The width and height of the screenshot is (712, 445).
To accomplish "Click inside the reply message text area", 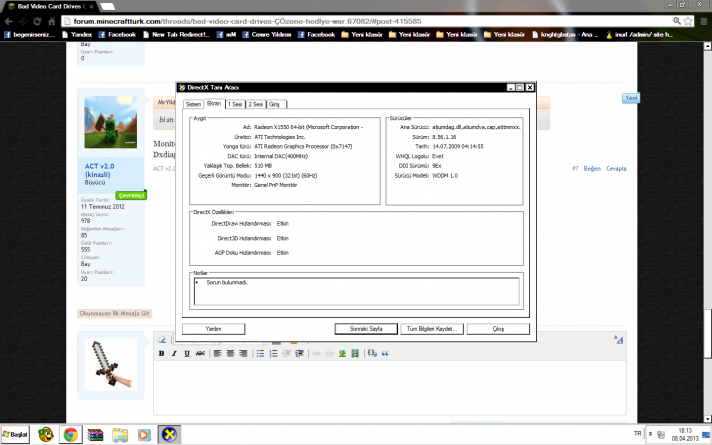I will [x=390, y=387].
